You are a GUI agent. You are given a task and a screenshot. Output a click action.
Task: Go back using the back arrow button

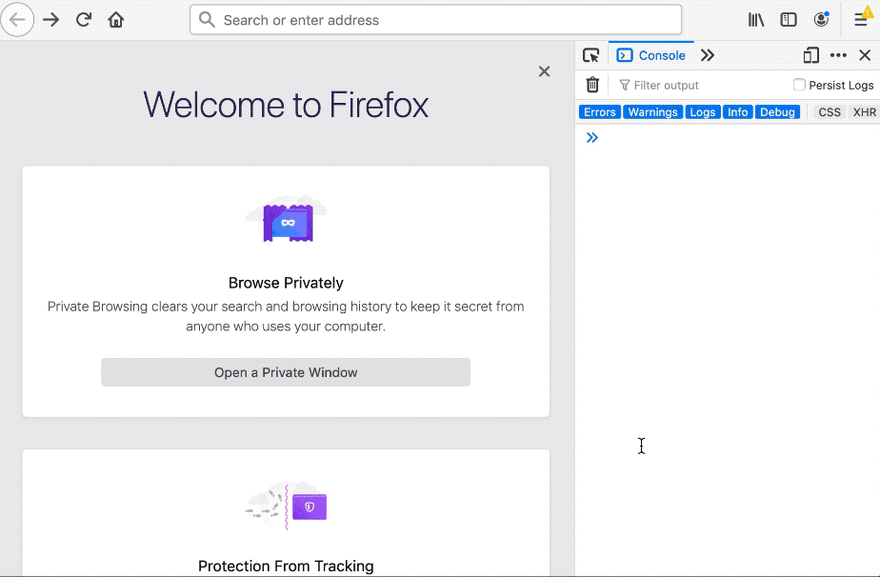(17, 20)
